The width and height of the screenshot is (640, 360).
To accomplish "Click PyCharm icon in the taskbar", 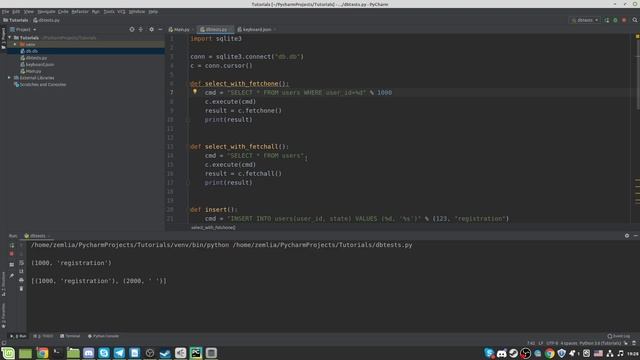I will pos(196,353).
